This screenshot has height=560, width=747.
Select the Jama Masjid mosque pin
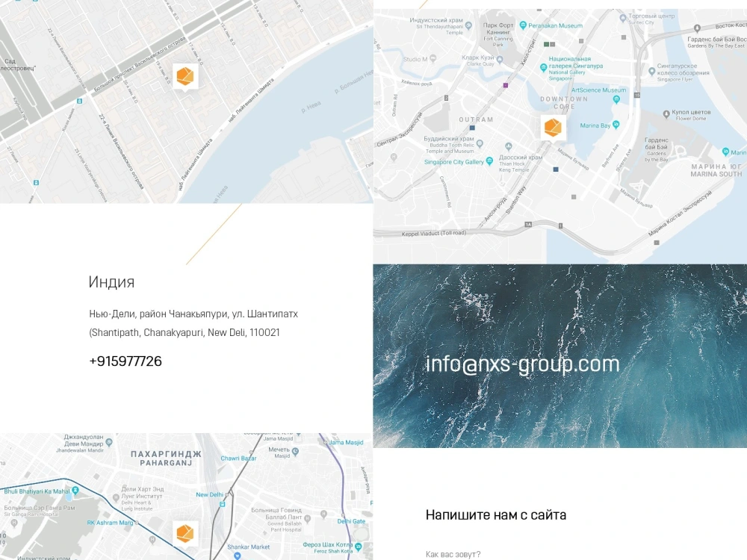[298, 435]
